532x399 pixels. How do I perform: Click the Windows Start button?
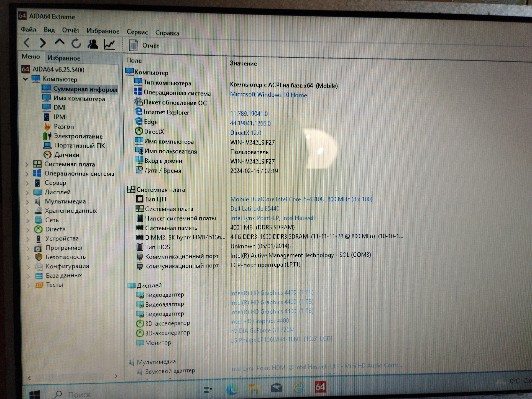click(x=35, y=394)
